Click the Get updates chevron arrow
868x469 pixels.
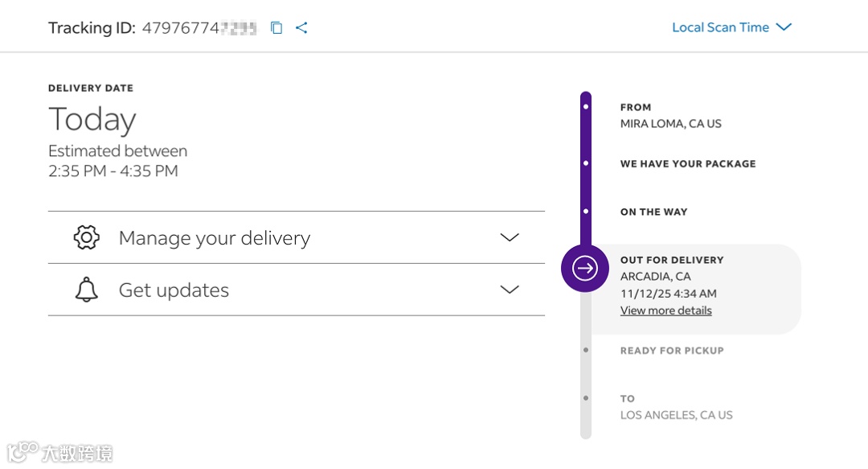[510, 290]
